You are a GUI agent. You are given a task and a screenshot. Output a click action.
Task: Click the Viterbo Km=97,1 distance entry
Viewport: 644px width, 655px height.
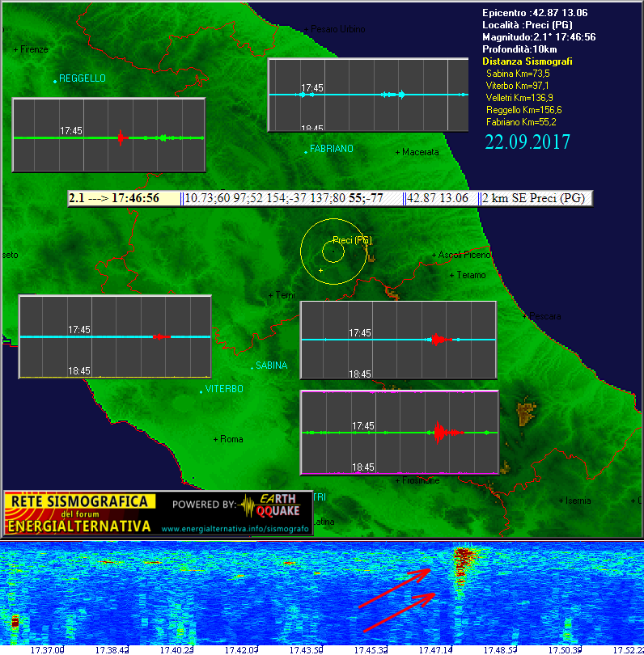(517, 86)
